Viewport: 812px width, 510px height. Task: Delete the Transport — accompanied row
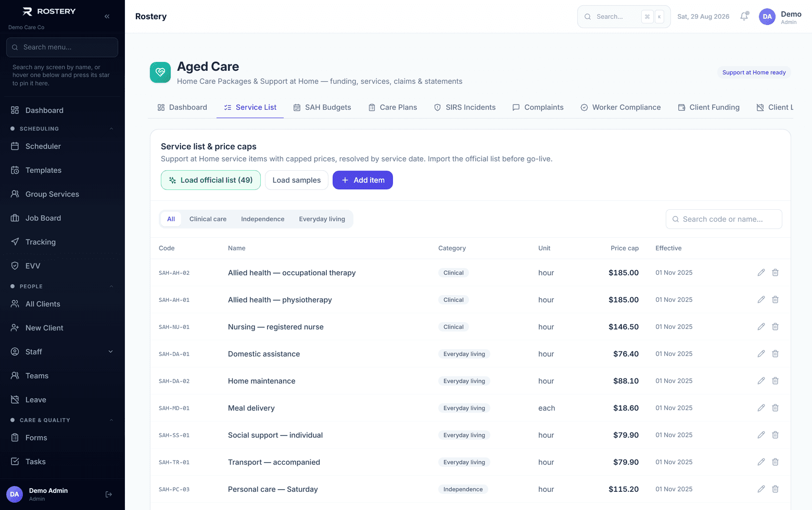point(775,462)
